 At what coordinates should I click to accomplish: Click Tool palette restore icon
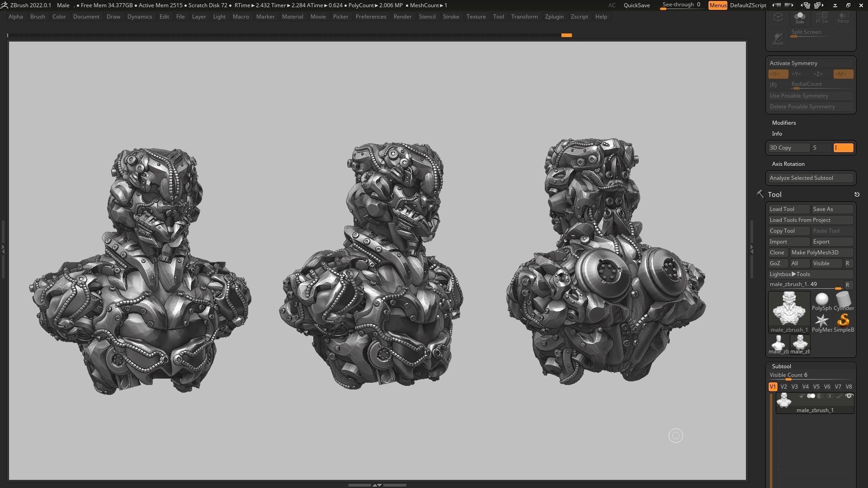[857, 195]
